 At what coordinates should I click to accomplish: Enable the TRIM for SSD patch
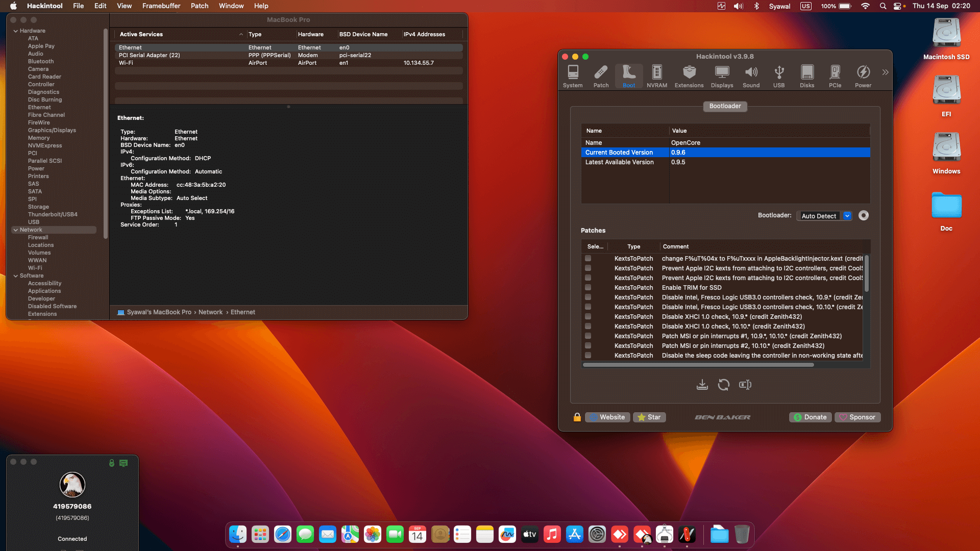coord(588,288)
